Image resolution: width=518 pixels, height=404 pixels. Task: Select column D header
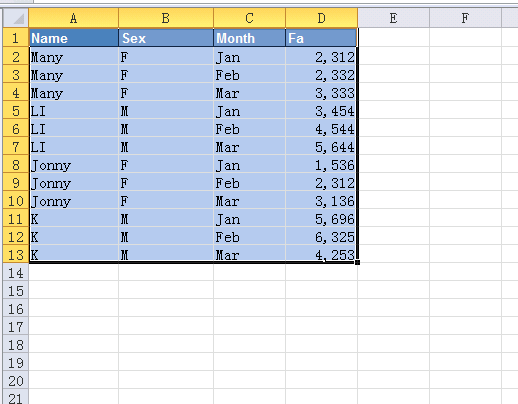[322, 18]
